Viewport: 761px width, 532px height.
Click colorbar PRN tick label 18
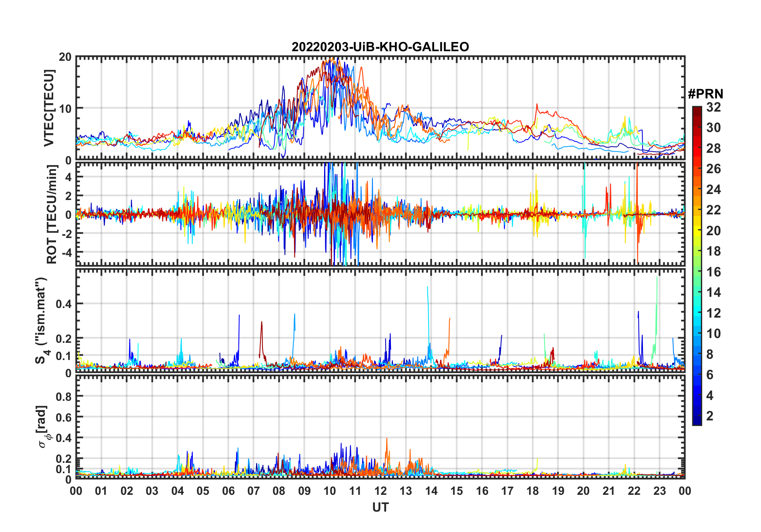713,251
